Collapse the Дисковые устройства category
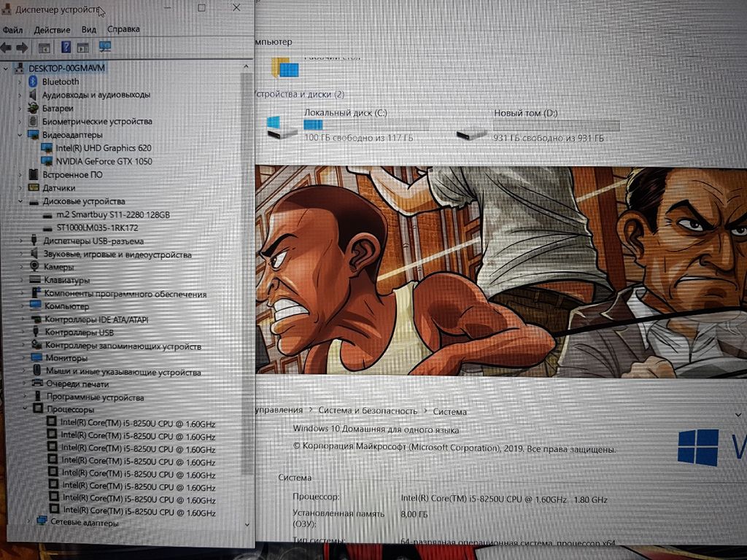This screenshot has height=560, width=747. tap(20, 201)
